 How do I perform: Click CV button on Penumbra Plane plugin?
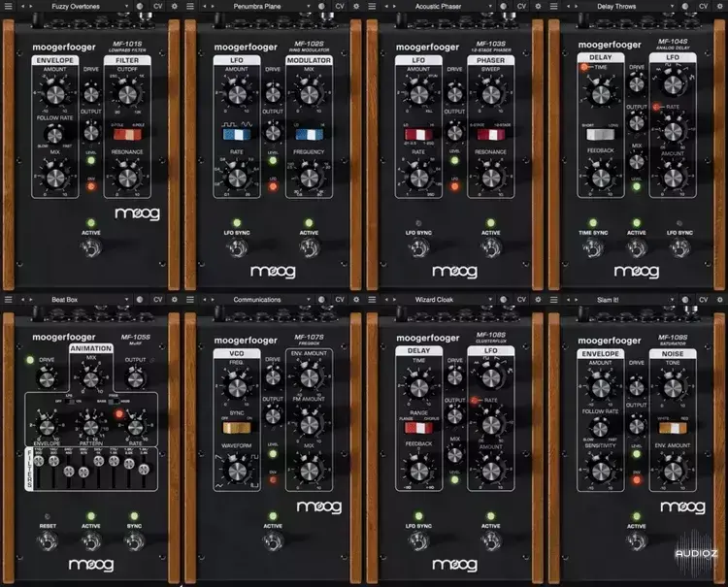point(340,7)
